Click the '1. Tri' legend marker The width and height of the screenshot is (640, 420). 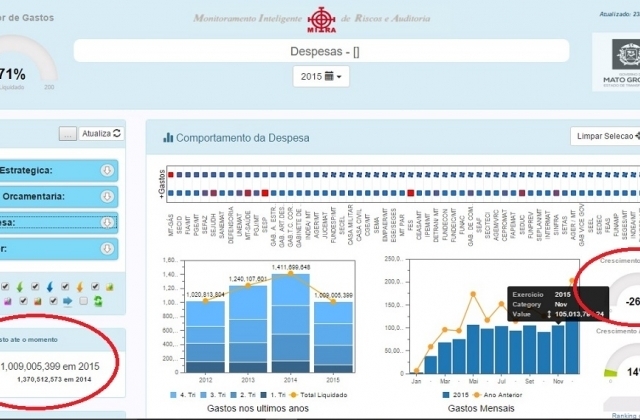(x=264, y=395)
